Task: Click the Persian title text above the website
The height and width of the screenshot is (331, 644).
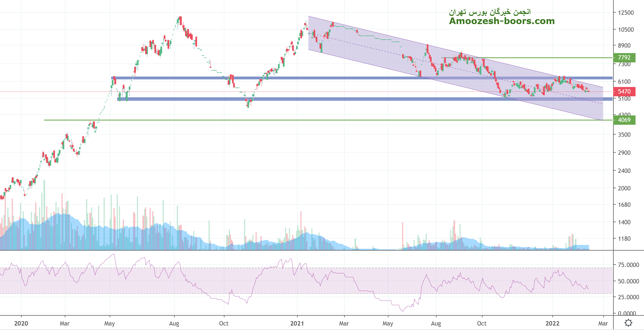Action: [x=490, y=12]
